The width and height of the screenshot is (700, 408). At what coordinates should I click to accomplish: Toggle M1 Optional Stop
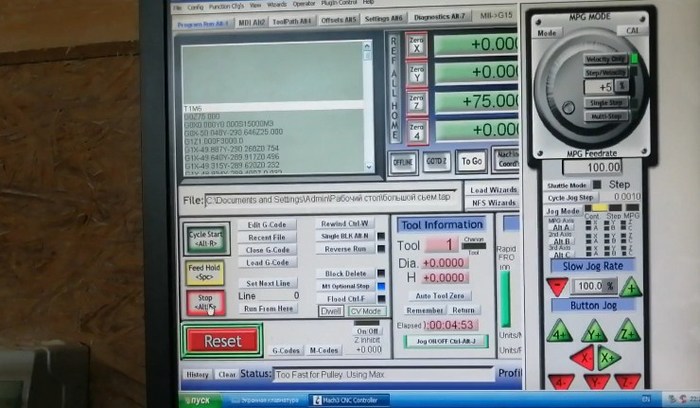coord(345,286)
